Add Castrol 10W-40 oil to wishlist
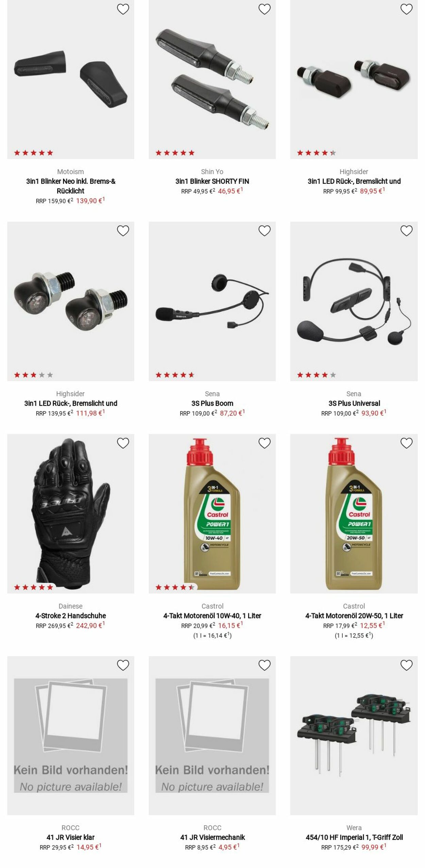This screenshot has width=425, height=868. 264,443
